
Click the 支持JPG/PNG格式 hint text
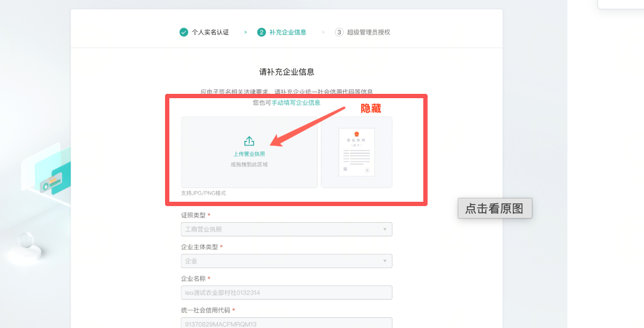click(x=203, y=193)
